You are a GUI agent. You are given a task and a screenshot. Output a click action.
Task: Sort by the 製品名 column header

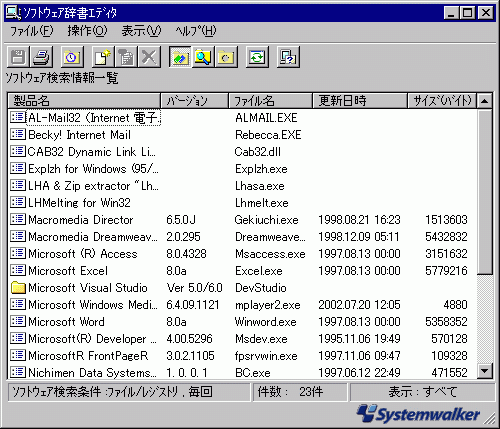pyautogui.click(x=84, y=100)
